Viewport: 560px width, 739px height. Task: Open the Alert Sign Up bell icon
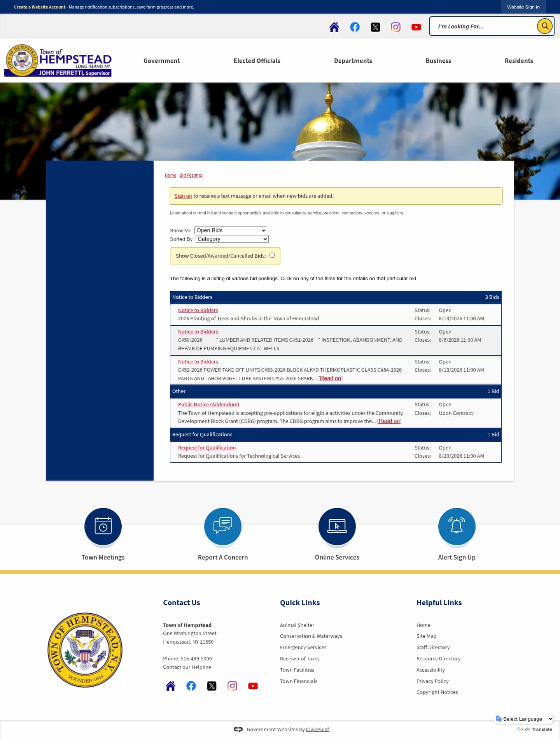[457, 526]
